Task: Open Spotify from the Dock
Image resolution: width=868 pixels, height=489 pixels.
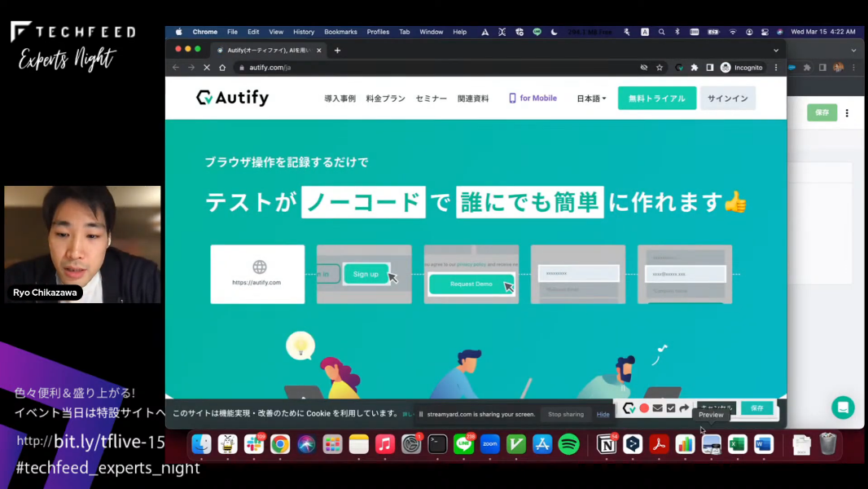Action: pyautogui.click(x=568, y=444)
